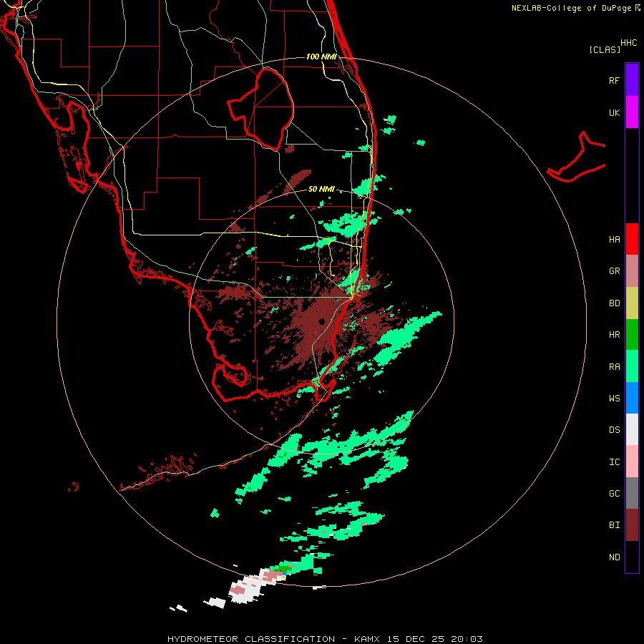Click the "RF" legend label
The height and width of the screenshot is (644, 644).
[x=614, y=80]
